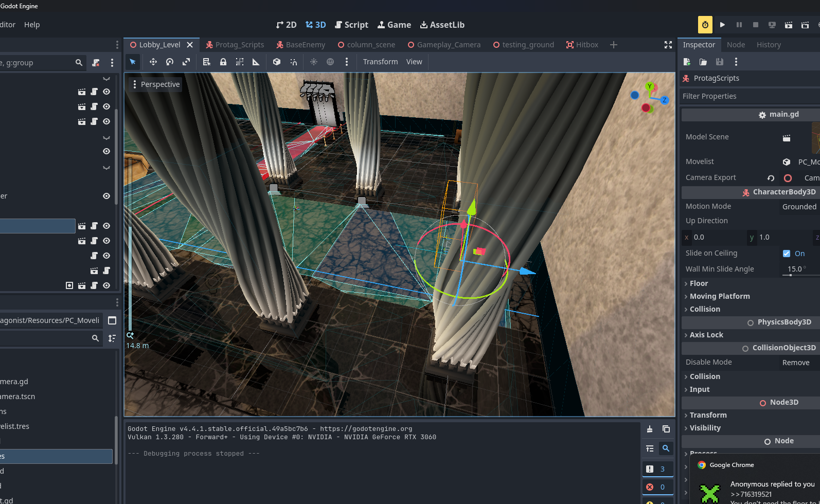The image size is (820, 504).
Task: Stop the running project
Action: pos(756,25)
